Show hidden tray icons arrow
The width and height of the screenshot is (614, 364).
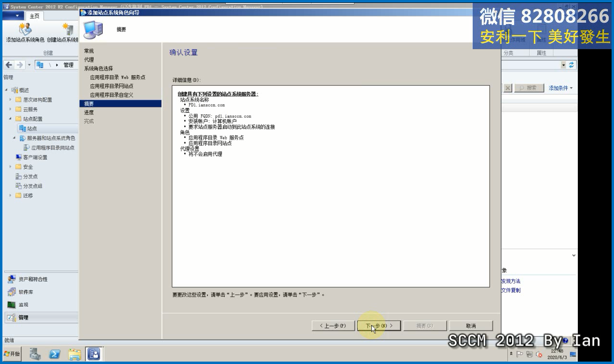point(511,354)
